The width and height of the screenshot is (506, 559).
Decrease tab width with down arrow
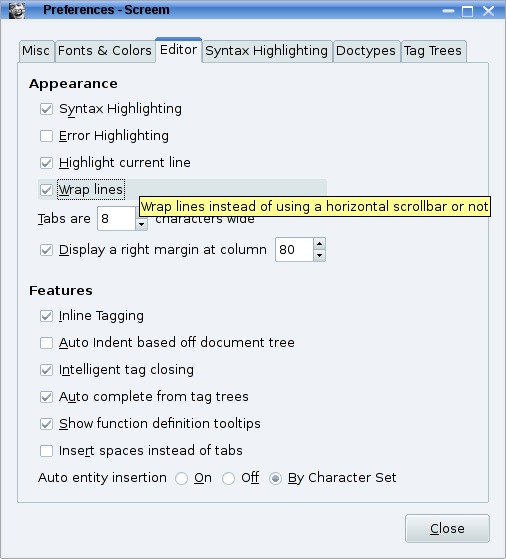coord(142,224)
